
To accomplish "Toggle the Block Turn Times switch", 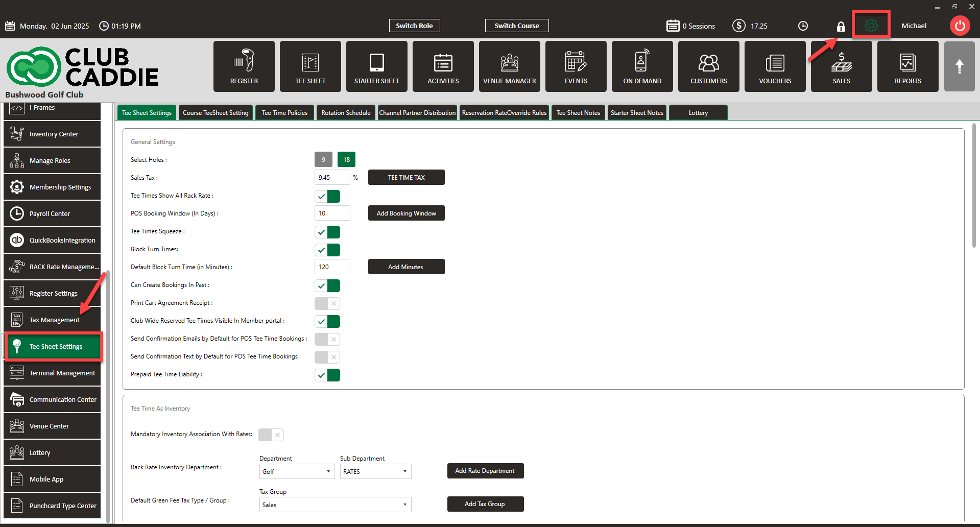I will coord(327,250).
